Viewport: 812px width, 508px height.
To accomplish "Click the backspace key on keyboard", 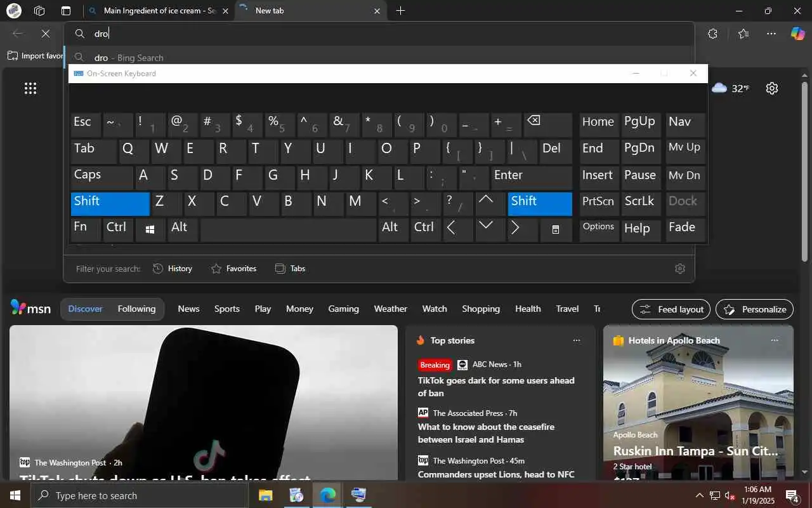I will [547, 125].
